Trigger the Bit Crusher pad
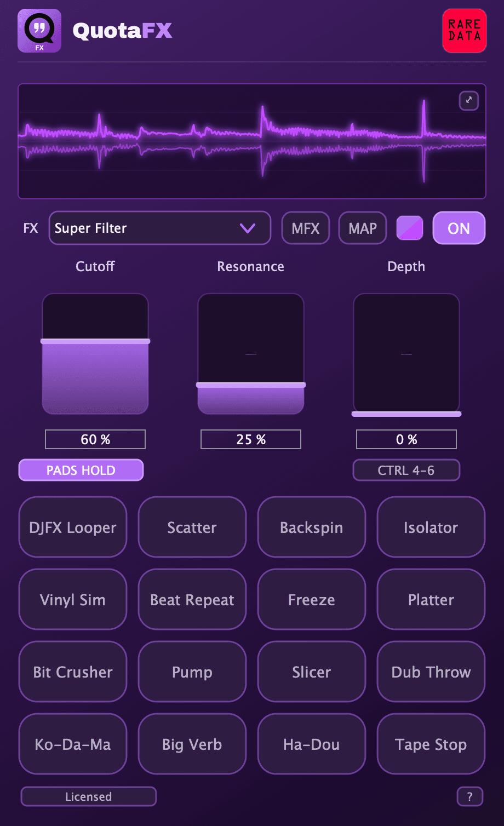504x826 pixels. (x=73, y=672)
